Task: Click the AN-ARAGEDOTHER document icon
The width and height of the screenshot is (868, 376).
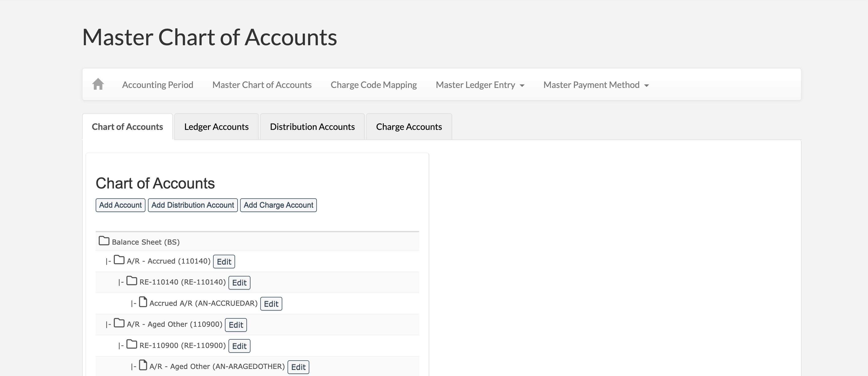Action: (143, 366)
